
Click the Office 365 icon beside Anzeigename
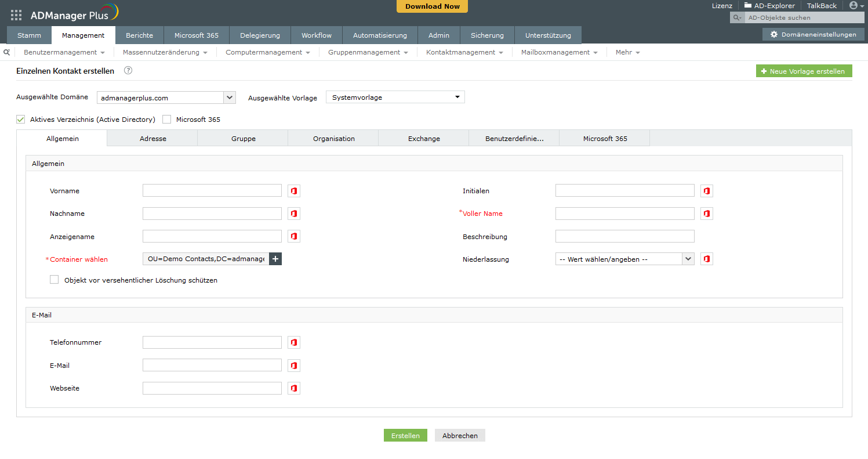click(294, 236)
